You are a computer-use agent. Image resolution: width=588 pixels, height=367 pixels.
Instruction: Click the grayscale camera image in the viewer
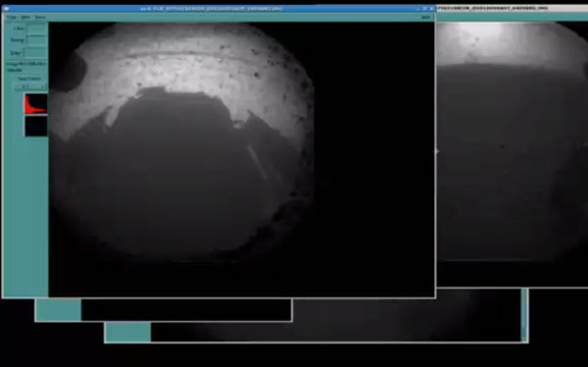(182, 142)
